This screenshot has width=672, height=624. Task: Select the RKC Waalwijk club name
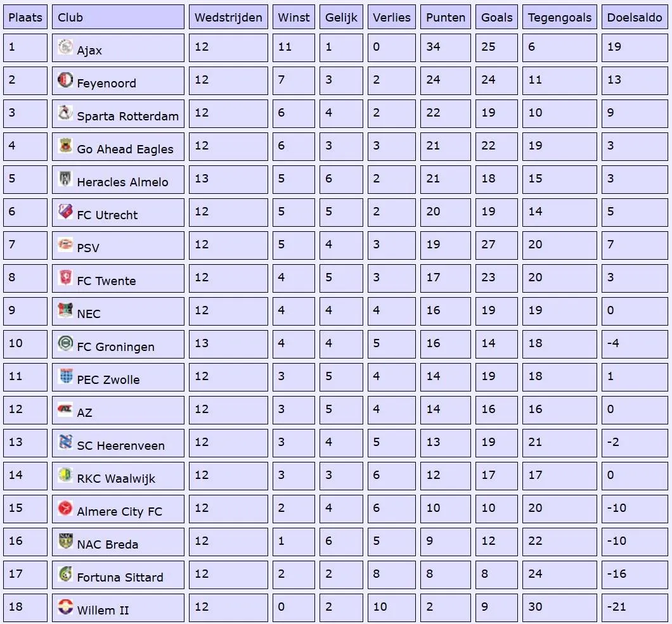tap(116, 479)
